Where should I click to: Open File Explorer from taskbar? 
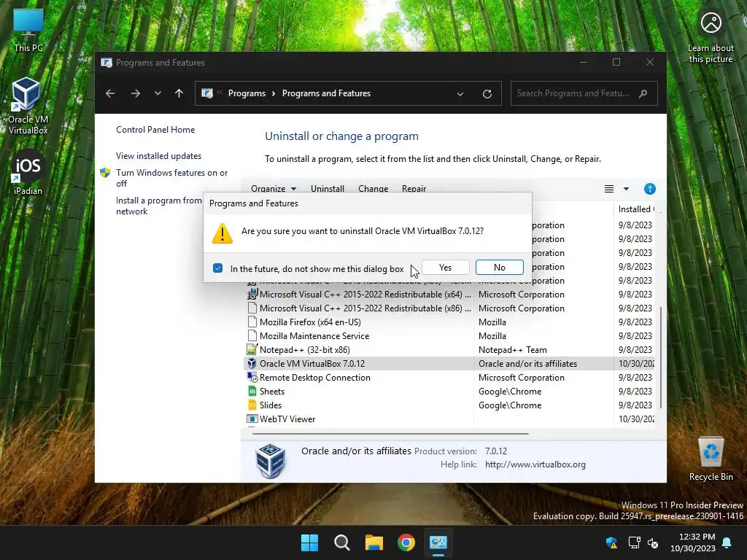(x=374, y=542)
